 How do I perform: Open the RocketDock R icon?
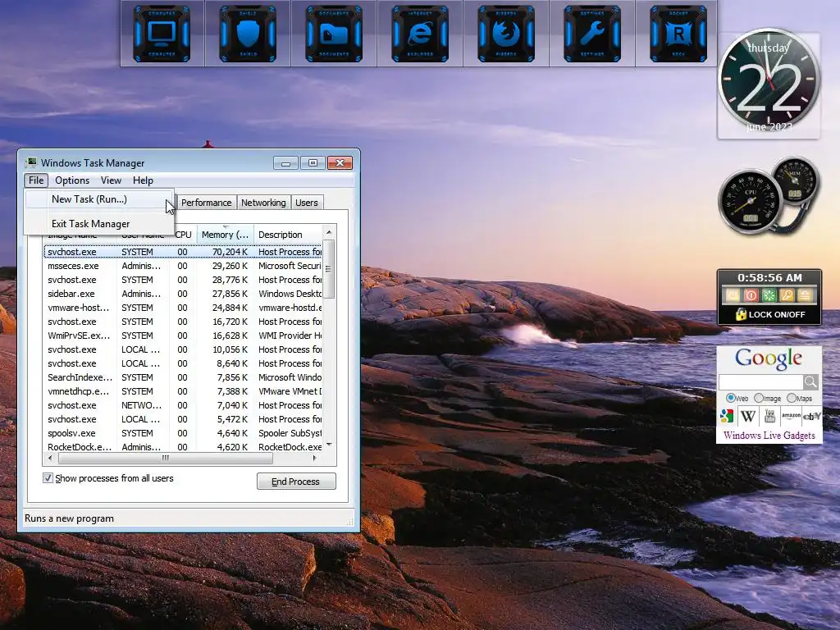click(678, 33)
